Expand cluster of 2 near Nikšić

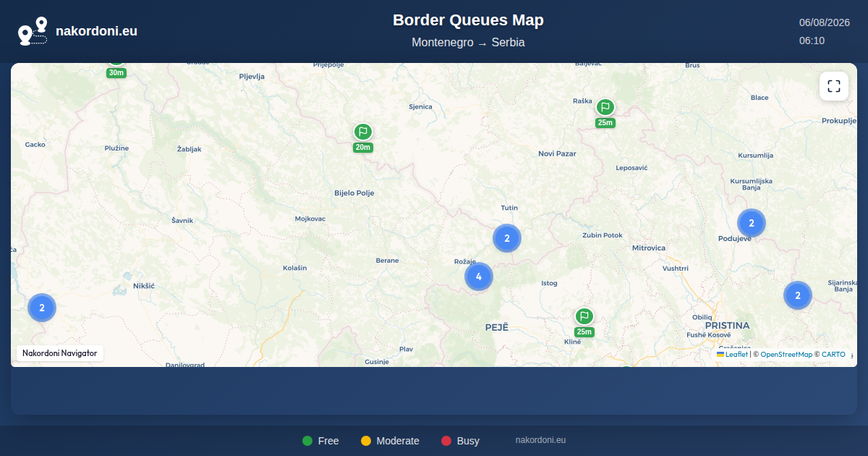[x=42, y=308]
